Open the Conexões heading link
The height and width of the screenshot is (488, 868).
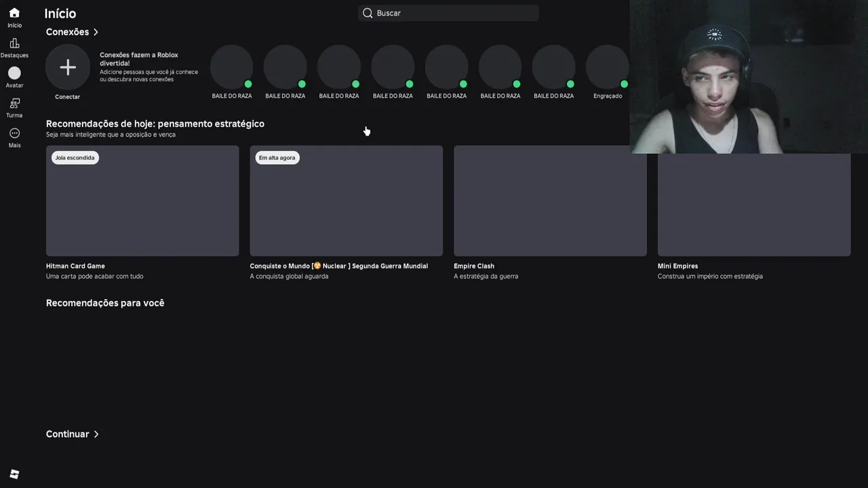pyautogui.click(x=67, y=32)
